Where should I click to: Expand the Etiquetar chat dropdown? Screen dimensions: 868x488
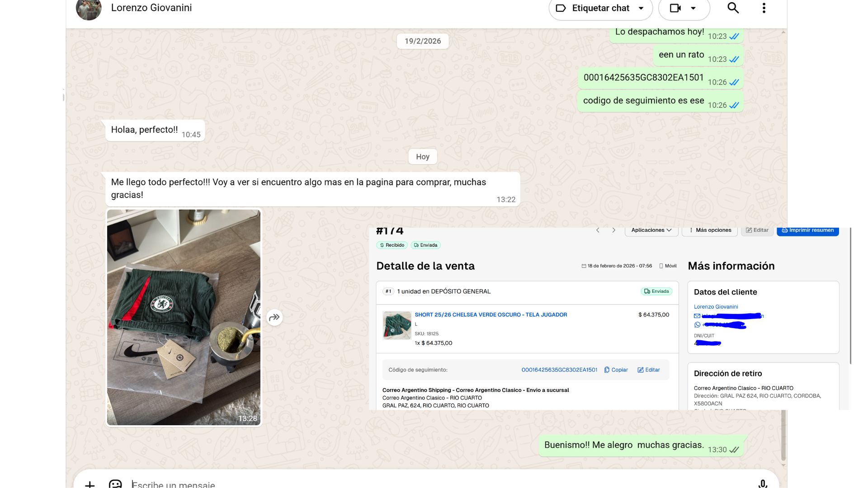pyautogui.click(x=641, y=8)
